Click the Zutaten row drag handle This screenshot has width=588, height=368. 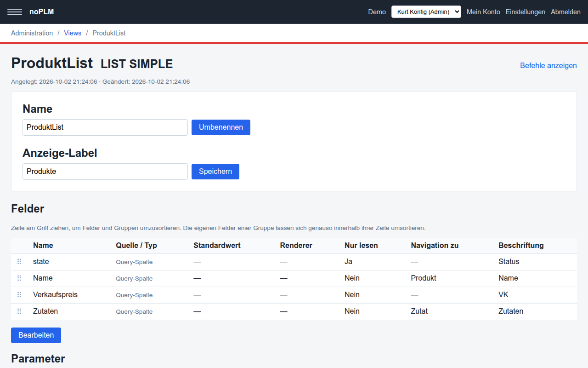[19, 311]
